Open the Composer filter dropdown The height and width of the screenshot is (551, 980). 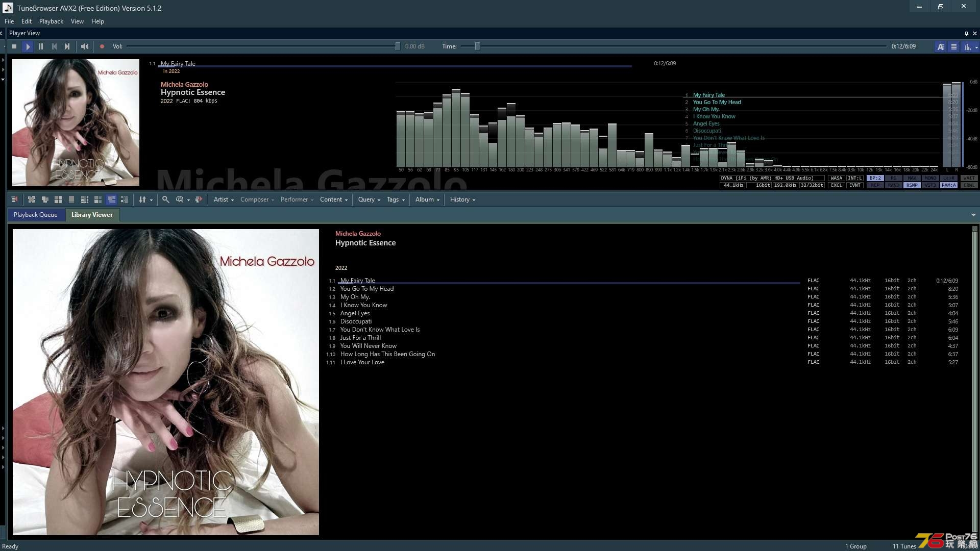point(257,199)
